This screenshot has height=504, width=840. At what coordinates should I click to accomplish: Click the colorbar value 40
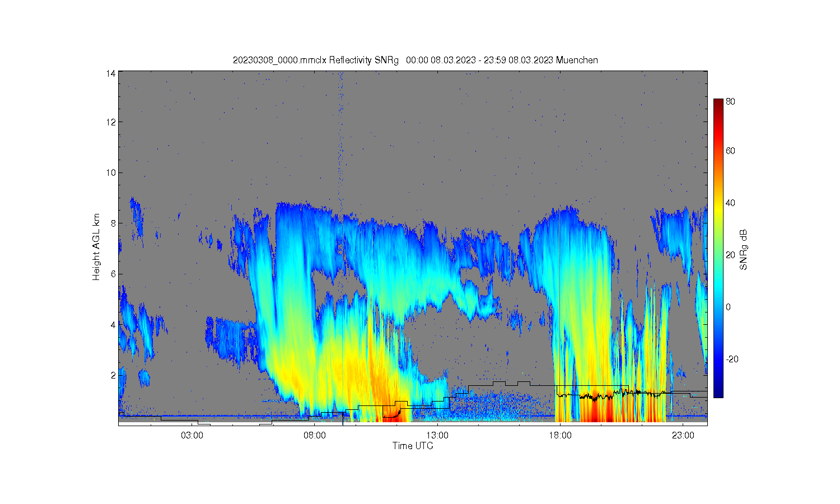pos(731,203)
